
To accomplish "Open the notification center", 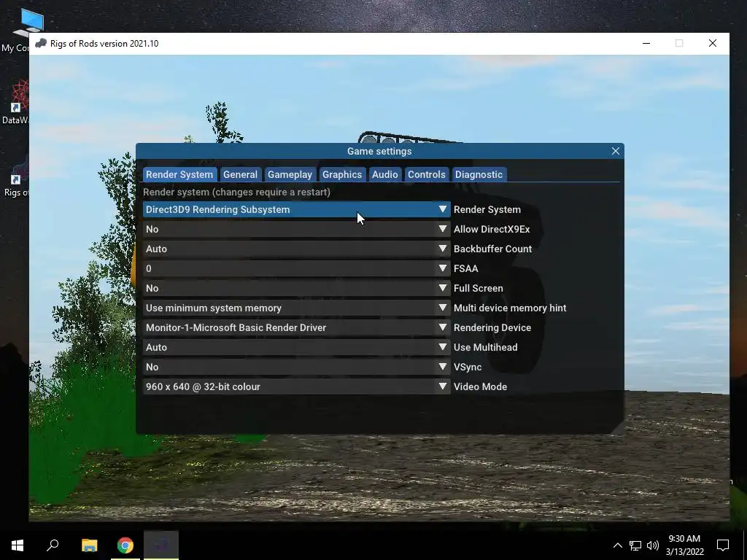I will tap(723, 545).
